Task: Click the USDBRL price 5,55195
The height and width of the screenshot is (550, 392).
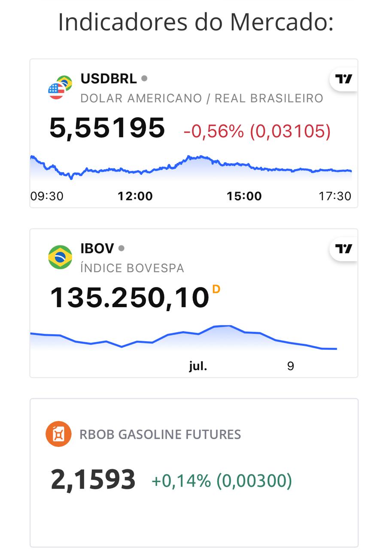Action: click(x=107, y=128)
